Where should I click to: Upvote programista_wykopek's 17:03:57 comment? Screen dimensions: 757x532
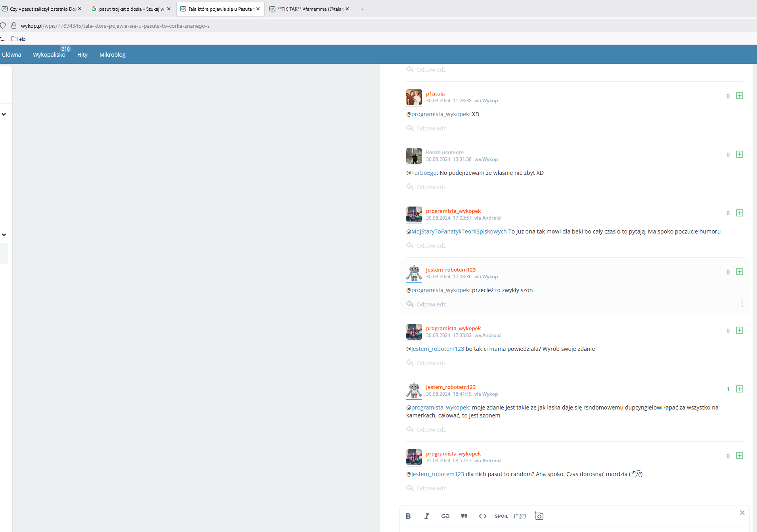[740, 213]
